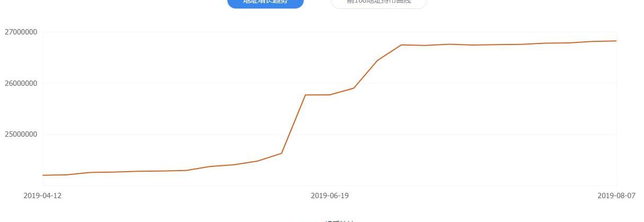This screenshot has width=644, height=222.
Task: Click the 2019-06-19 date label
Action: point(330,196)
